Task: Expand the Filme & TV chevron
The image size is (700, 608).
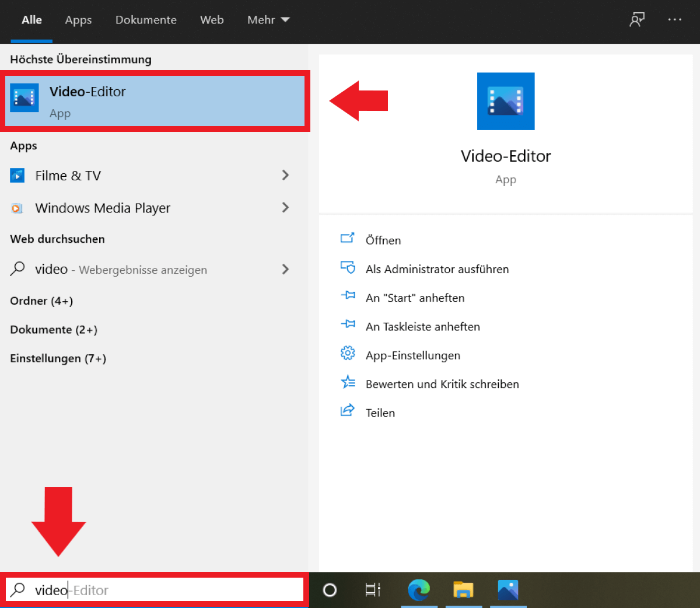Action: (285, 175)
